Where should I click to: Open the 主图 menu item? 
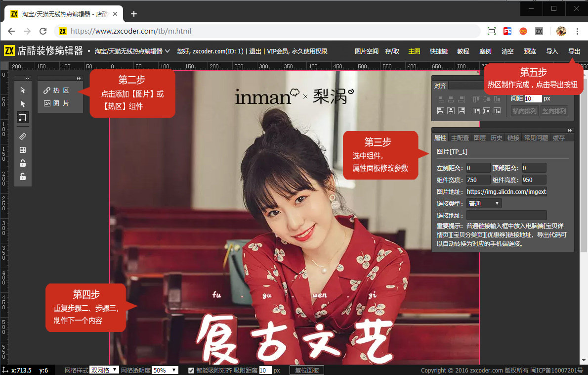414,51
